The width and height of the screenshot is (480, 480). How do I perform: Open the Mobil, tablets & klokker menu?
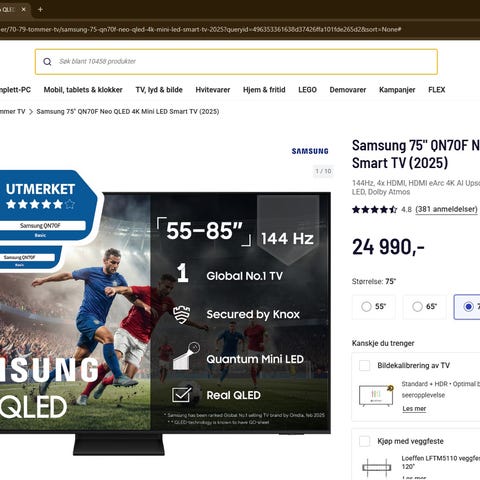pos(83,90)
